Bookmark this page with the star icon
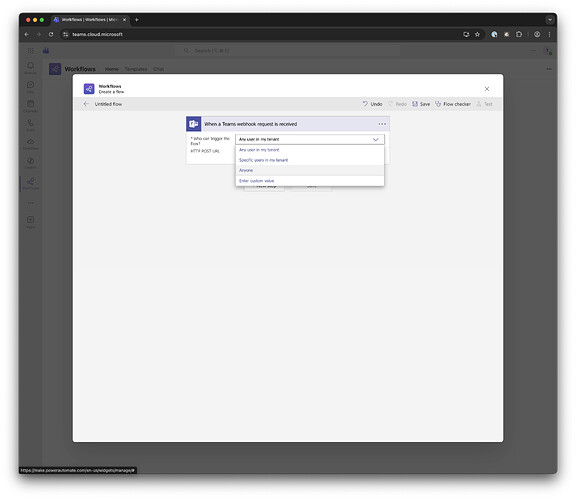576x499 pixels. point(477,34)
